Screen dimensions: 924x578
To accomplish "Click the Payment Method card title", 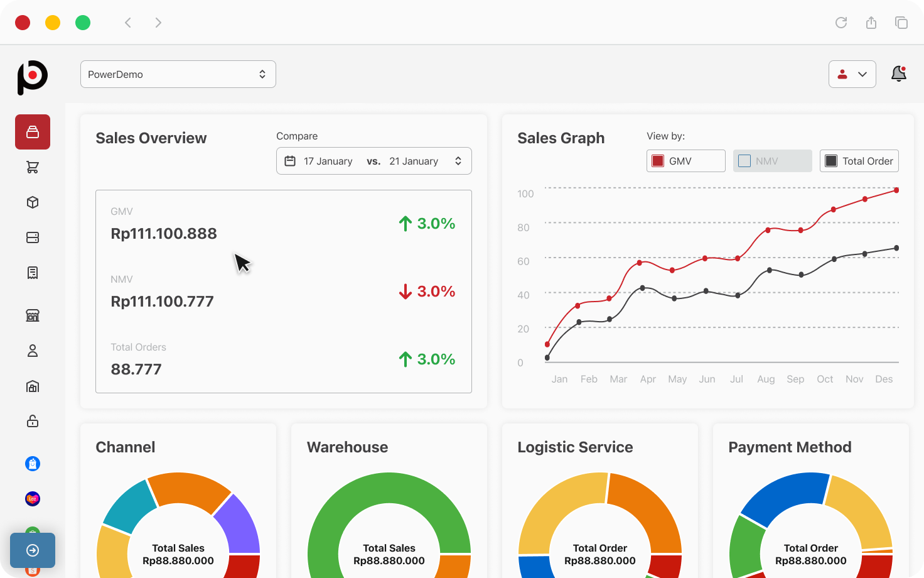I will [790, 447].
